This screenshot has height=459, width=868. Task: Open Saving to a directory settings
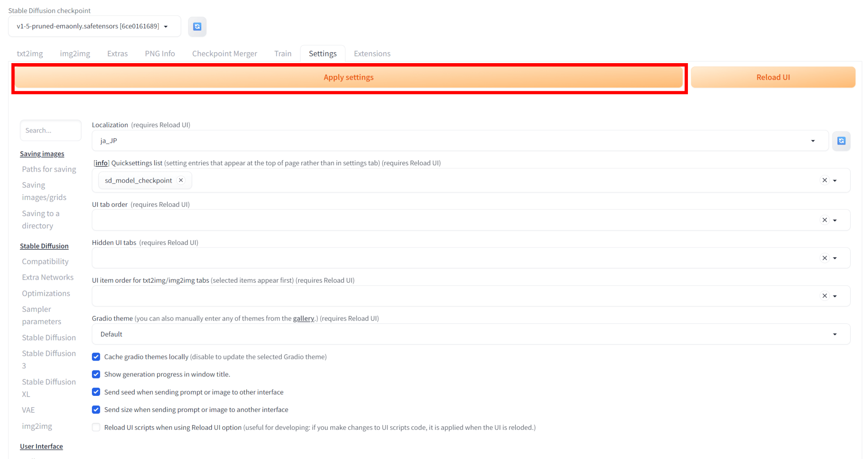41,220
